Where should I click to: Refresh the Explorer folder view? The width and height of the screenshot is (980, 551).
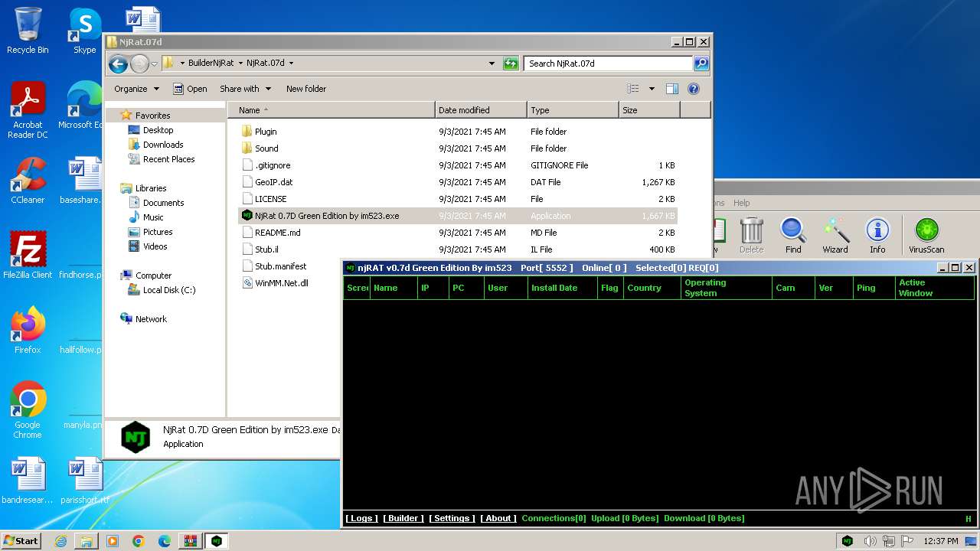pyautogui.click(x=511, y=64)
